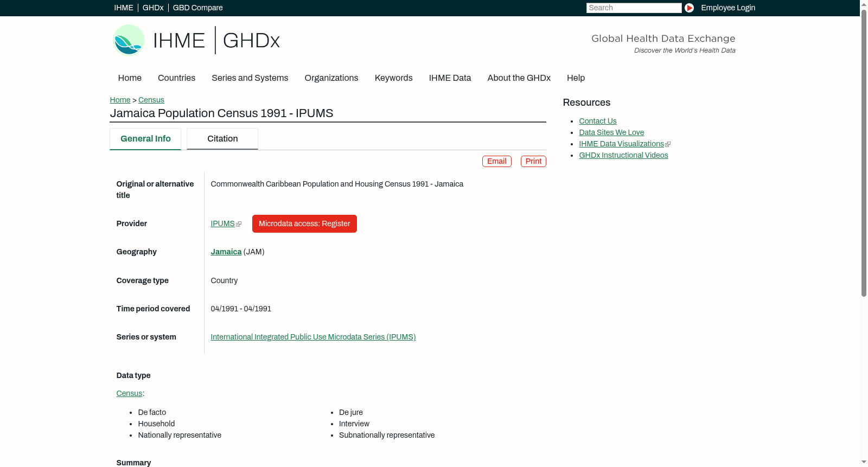Viewport: 868px width, 467px height.
Task: Click the 'Interview' list item
Action: [x=354, y=424]
